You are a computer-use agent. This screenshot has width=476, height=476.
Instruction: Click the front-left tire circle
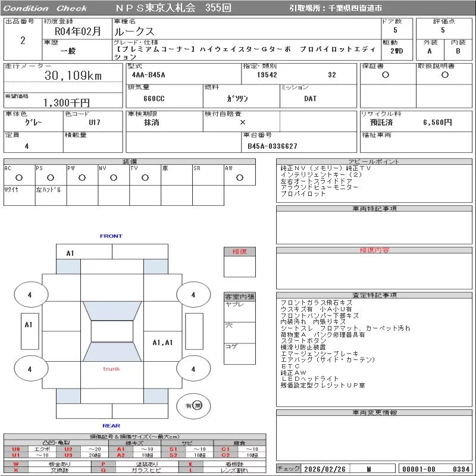point(29,295)
